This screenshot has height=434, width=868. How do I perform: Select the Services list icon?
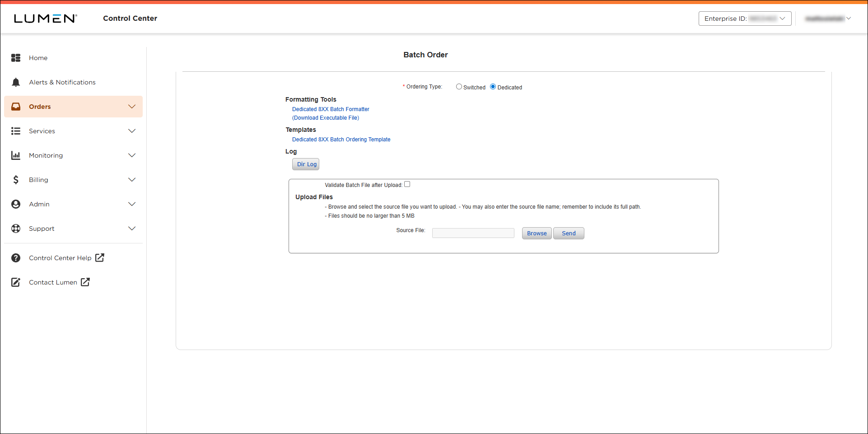[x=16, y=131]
